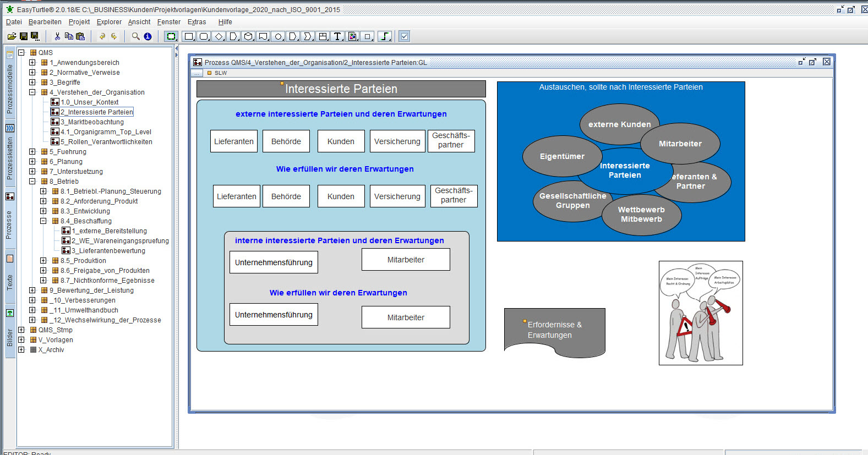Screen dimensions: 868x455
Task: Open the Ansicht menu
Action: tap(139, 22)
